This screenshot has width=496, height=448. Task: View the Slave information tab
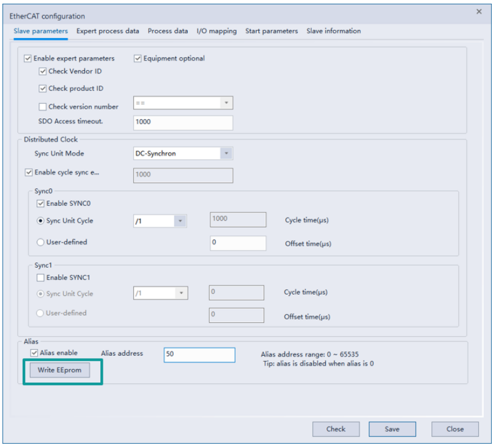[333, 31]
